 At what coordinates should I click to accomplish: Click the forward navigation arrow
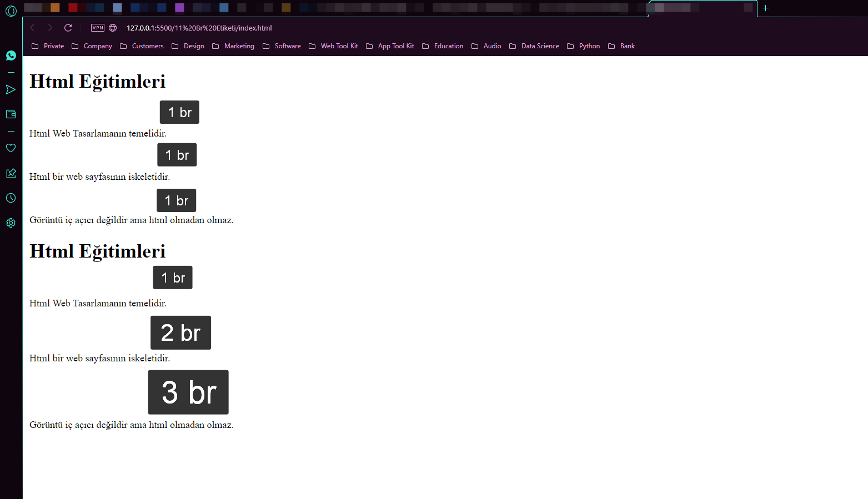point(49,28)
